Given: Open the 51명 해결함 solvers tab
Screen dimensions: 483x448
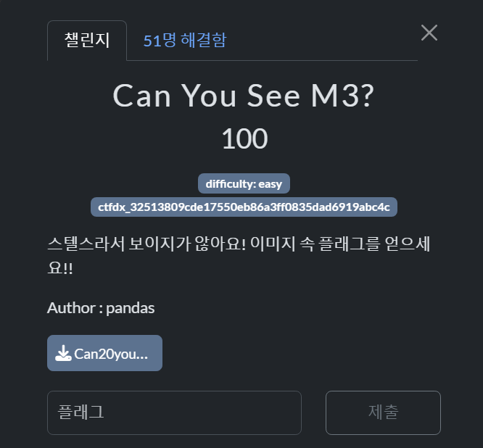Looking at the screenshot, I should coord(185,41).
